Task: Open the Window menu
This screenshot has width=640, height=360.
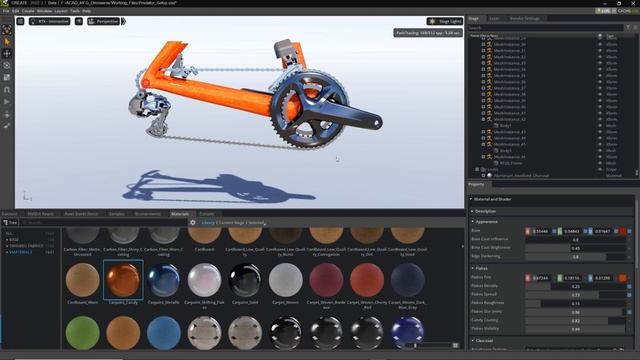Action: click(44, 11)
